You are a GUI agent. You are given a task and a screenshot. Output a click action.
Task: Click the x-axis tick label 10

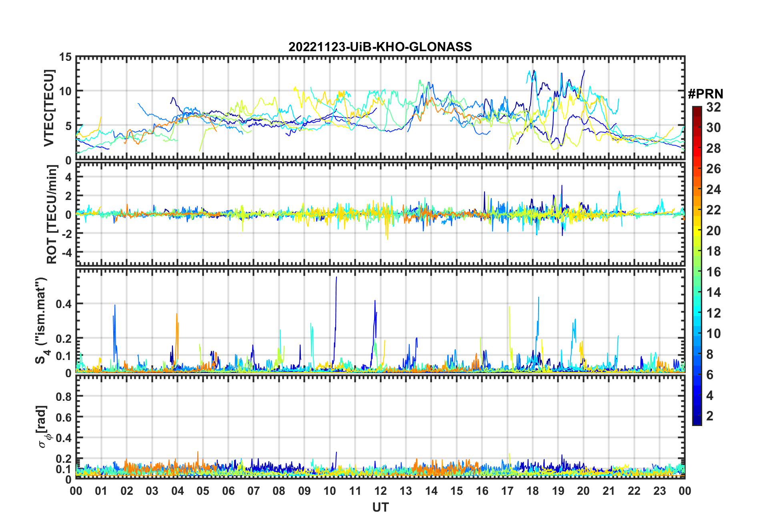click(330, 491)
